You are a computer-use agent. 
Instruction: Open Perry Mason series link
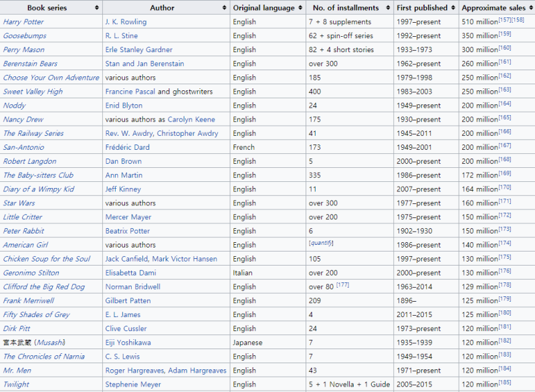point(23,50)
